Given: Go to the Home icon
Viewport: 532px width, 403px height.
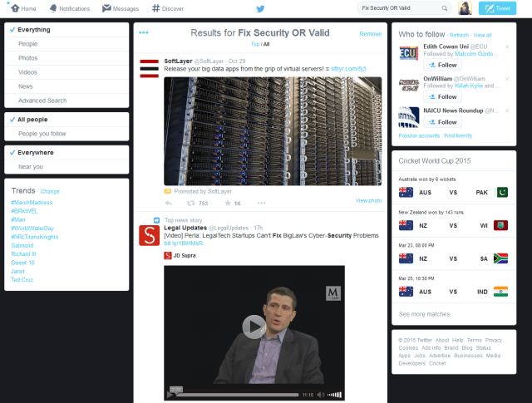Looking at the screenshot, I should [x=15, y=8].
